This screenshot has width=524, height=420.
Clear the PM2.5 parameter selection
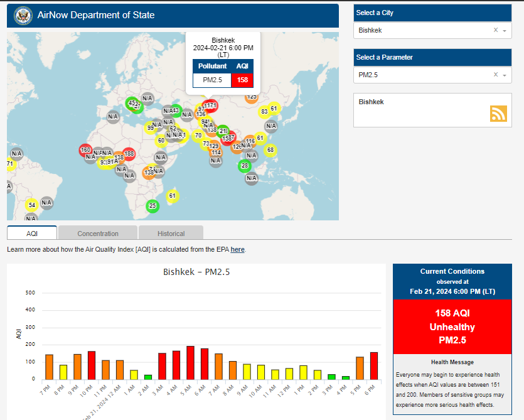click(496, 75)
